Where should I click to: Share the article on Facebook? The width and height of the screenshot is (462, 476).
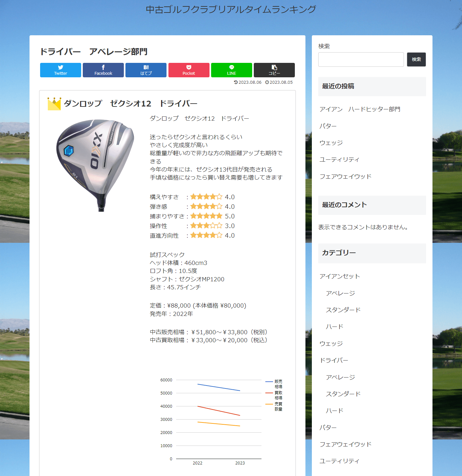point(103,70)
